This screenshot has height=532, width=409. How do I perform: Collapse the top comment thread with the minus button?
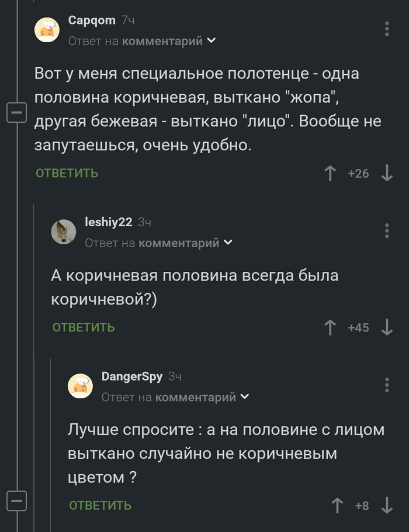click(x=18, y=112)
